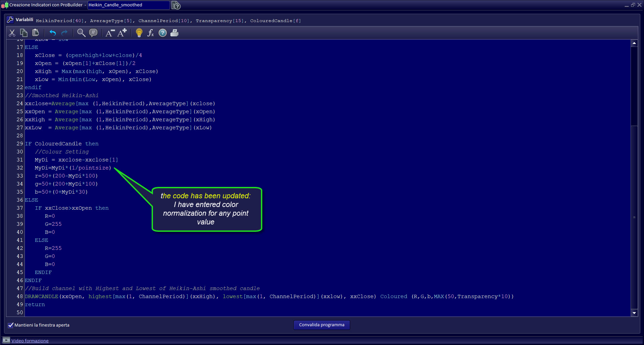Open the Video formazione link

(30, 341)
